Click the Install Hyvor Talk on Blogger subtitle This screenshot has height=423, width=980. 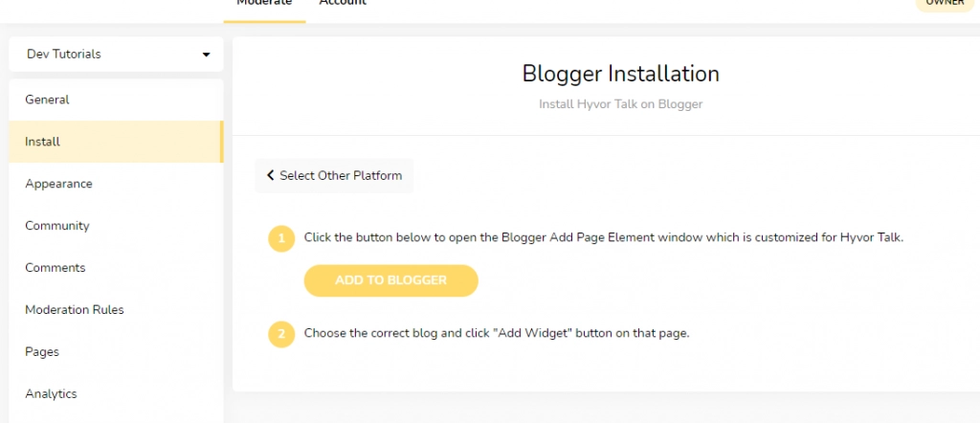click(x=620, y=104)
